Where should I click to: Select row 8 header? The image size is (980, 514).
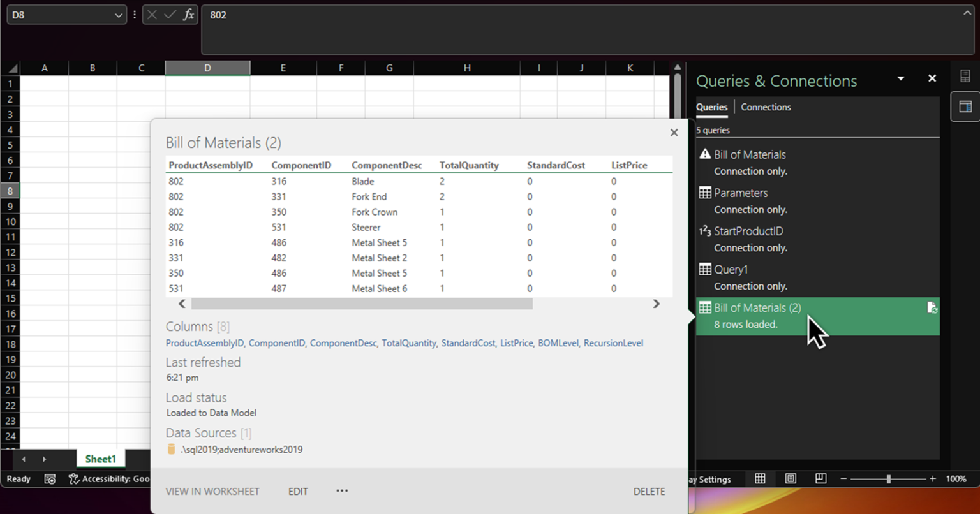[10, 191]
